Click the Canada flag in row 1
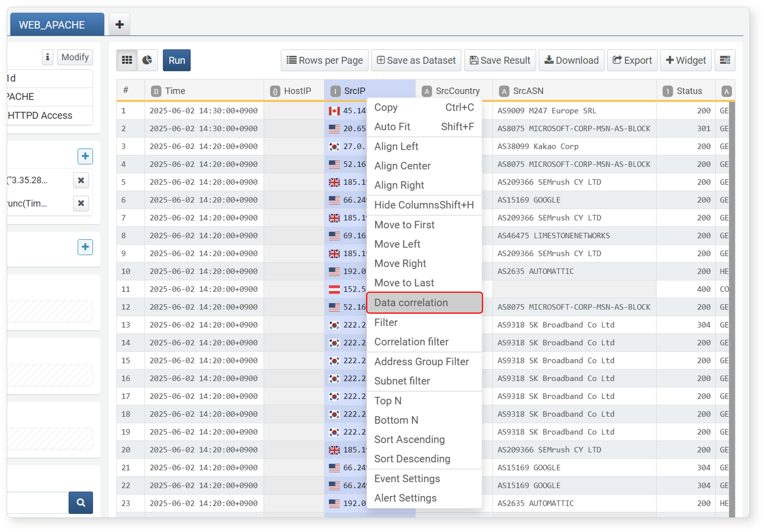This screenshot has height=532, width=764. [x=334, y=111]
